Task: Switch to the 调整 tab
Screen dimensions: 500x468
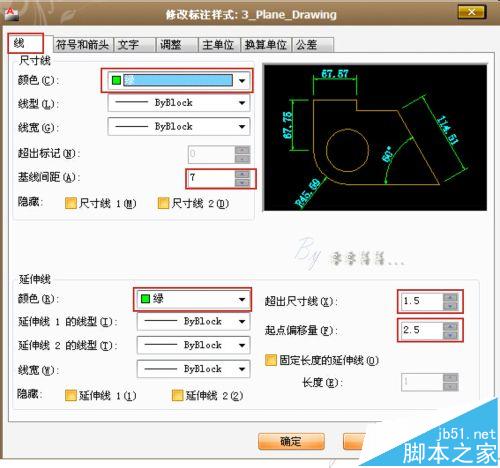Action: point(177,45)
